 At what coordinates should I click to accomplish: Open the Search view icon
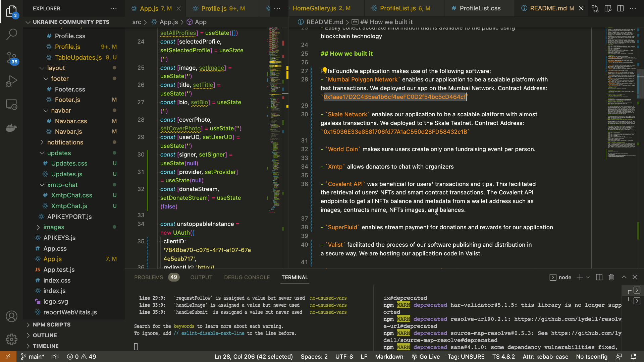tap(11, 34)
